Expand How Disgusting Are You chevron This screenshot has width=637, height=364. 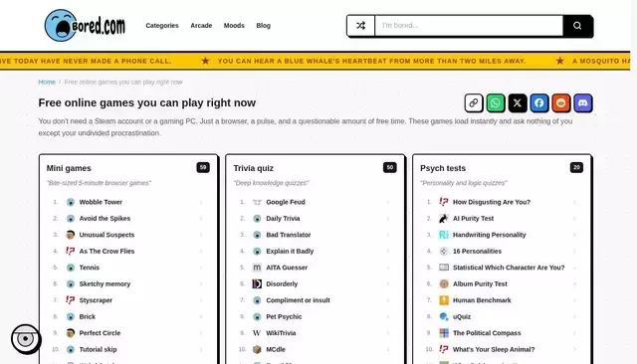click(574, 202)
